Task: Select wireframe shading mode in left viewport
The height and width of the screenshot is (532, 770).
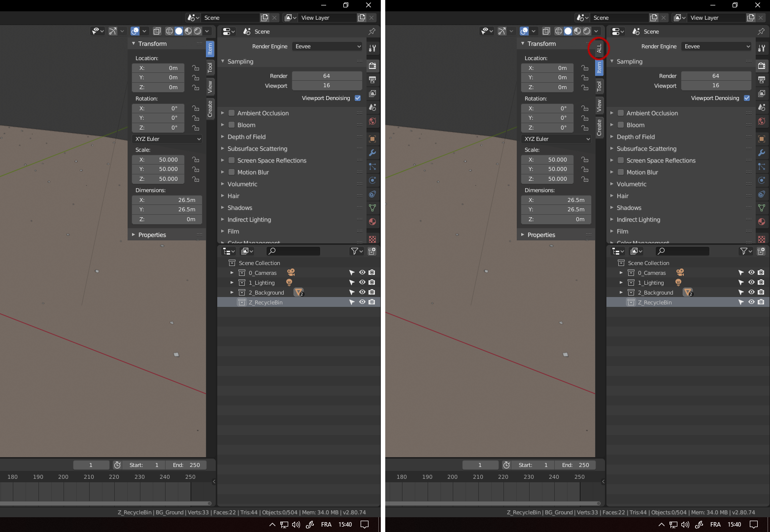Action: (x=169, y=31)
